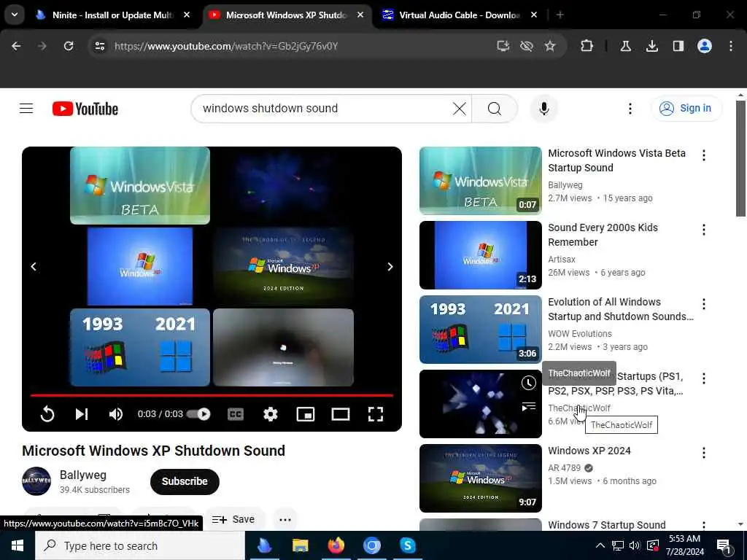Image resolution: width=747 pixels, height=560 pixels.
Task: Toggle closed captions CC button
Action: coord(236,414)
